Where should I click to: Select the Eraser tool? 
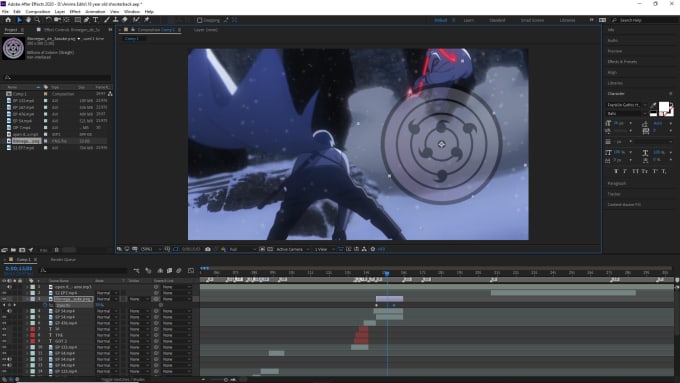coord(125,20)
